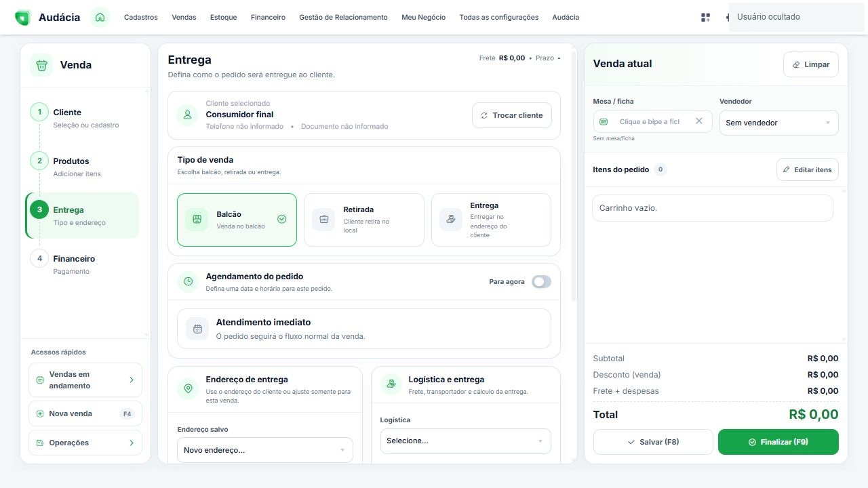Click the Nova venda plus icon
This screenshot has height=488, width=868.
pos(40,413)
